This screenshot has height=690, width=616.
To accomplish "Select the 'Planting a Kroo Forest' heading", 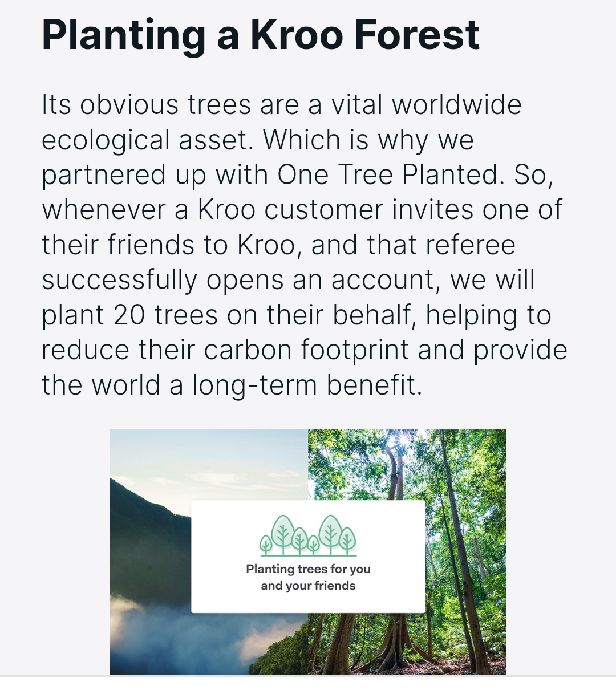I will tap(261, 35).
